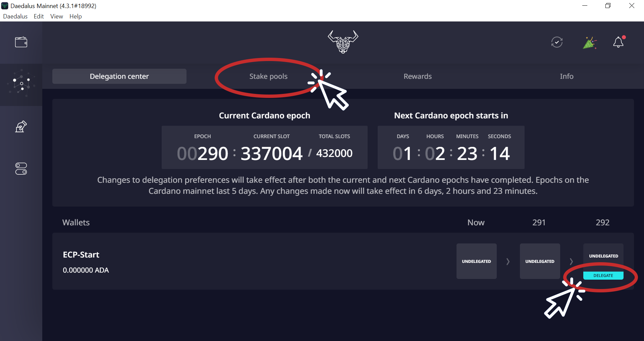Open the Daedalus menu
Image resolution: width=644 pixels, height=341 pixels.
coord(15,16)
